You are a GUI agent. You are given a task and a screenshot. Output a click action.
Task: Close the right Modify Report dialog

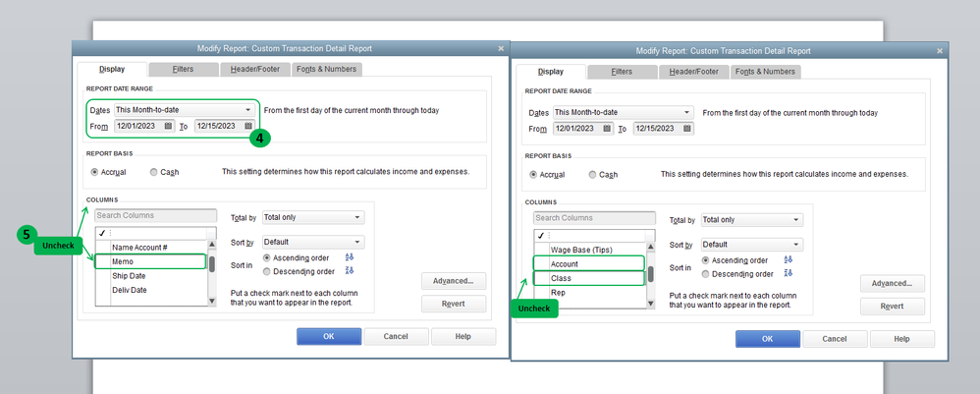940,51
